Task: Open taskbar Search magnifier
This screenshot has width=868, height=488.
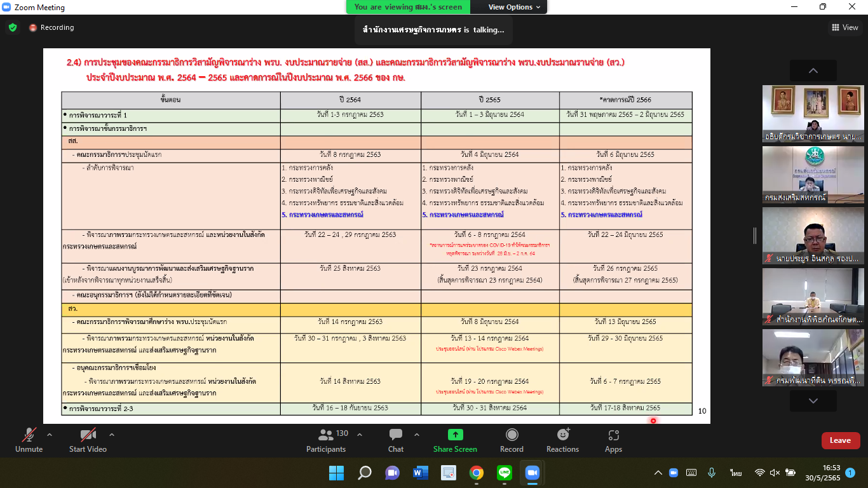Action: (365, 473)
